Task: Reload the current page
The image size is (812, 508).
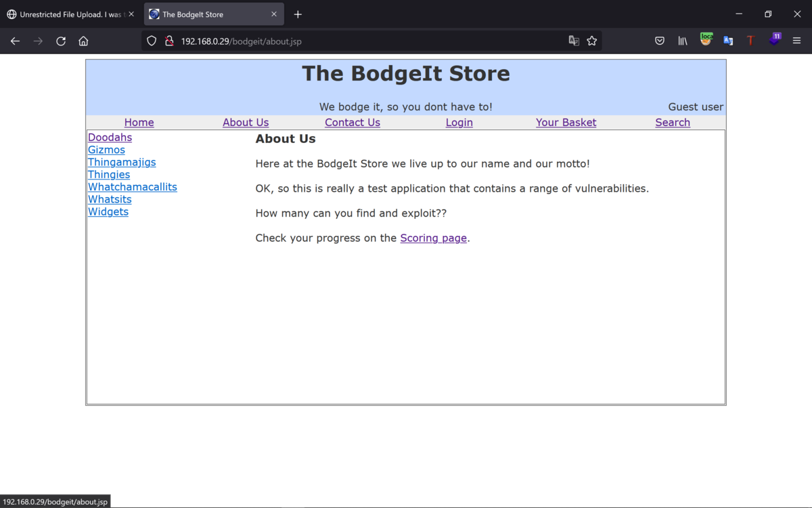Action: pos(61,41)
